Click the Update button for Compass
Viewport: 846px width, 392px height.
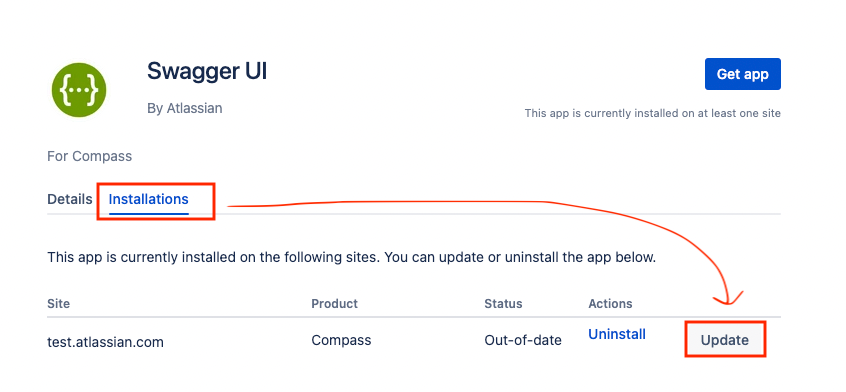[x=725, y=340]
